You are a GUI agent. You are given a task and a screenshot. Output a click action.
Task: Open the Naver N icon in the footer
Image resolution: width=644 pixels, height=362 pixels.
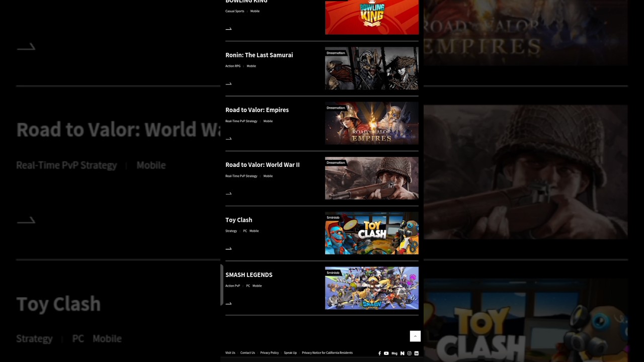[x=402, y=353]
